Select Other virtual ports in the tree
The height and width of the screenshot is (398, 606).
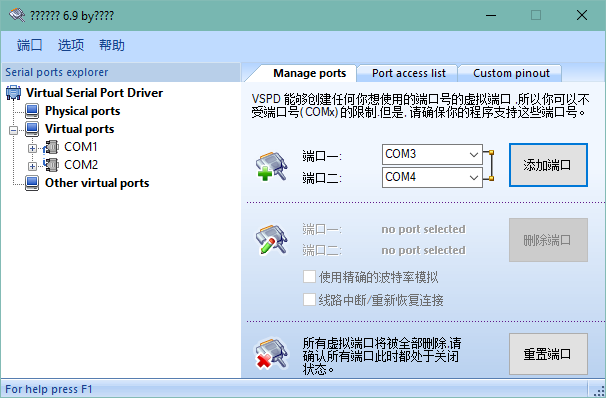(97, 183)
